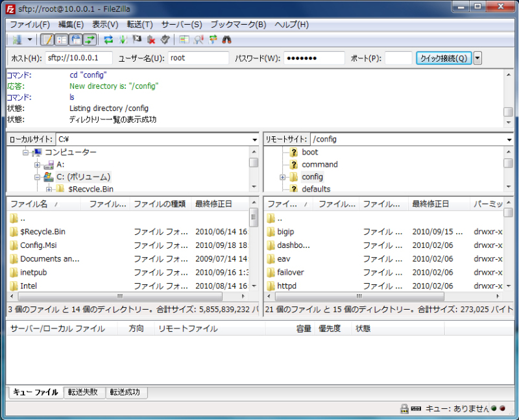
Task: Toggle the local directory tree view
Action: click(62, 40)
